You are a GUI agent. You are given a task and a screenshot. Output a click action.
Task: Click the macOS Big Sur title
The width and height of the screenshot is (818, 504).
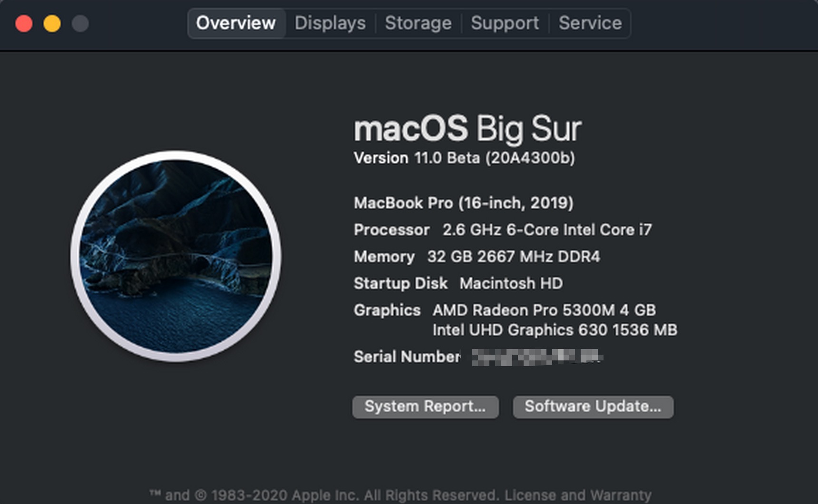pos(467,128)
